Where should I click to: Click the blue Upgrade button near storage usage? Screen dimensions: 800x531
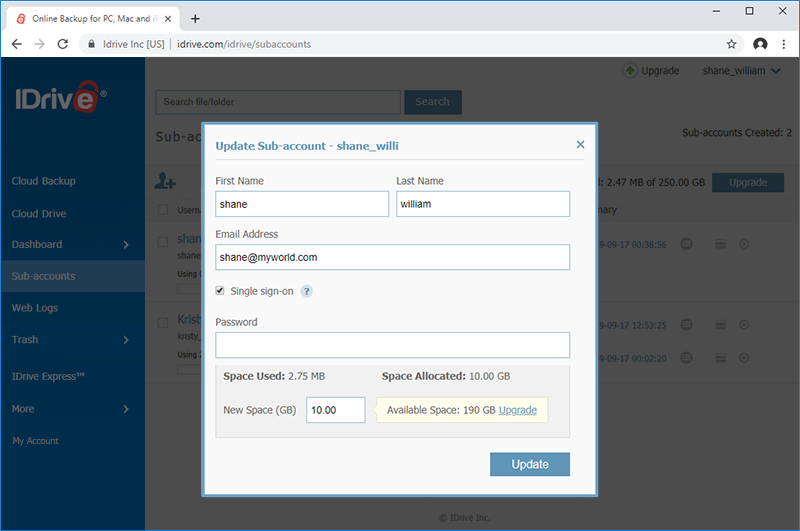pyautogui.click(x=748, y=183)
